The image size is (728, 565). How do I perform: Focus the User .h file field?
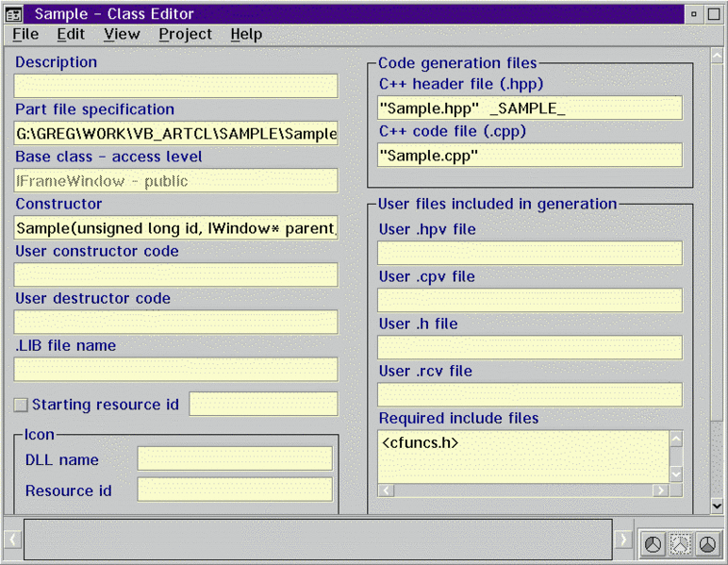[x=530, y=348]
